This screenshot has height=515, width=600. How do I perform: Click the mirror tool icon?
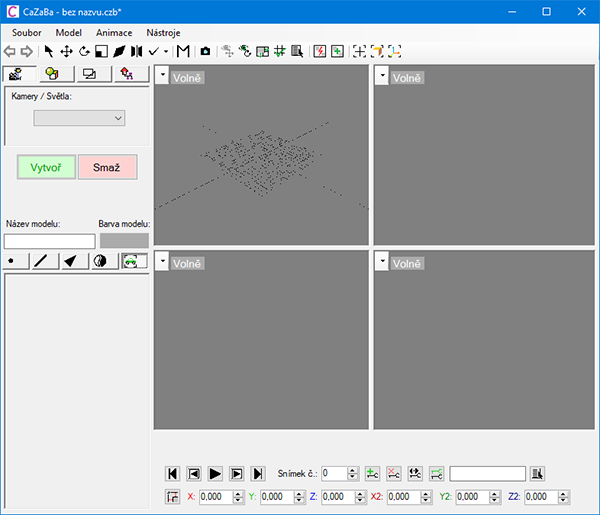[x=136, y=51]
